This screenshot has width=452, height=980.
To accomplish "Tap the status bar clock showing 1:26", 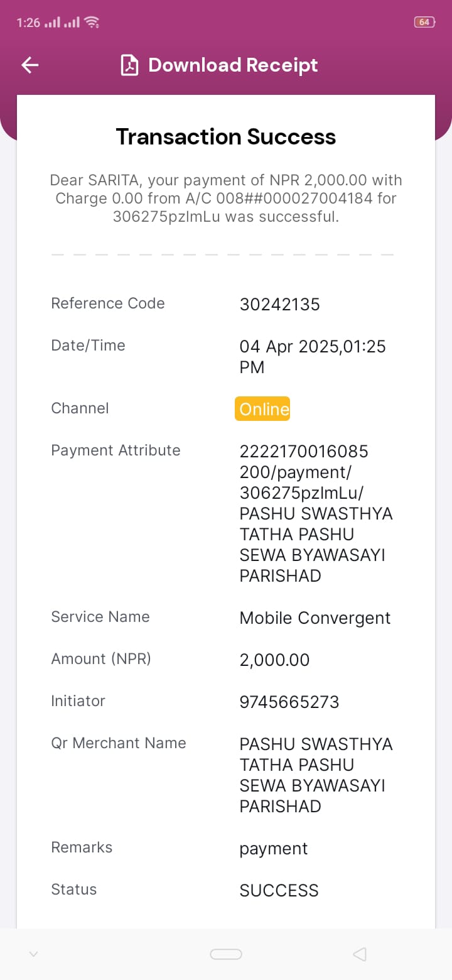I will (28, 23).
